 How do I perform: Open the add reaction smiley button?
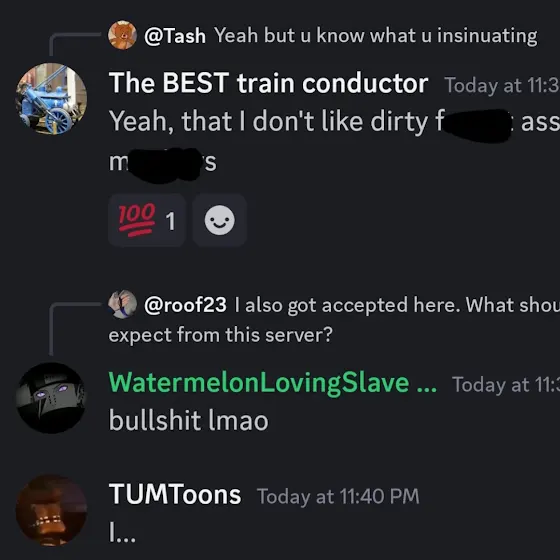click(220, 220)
